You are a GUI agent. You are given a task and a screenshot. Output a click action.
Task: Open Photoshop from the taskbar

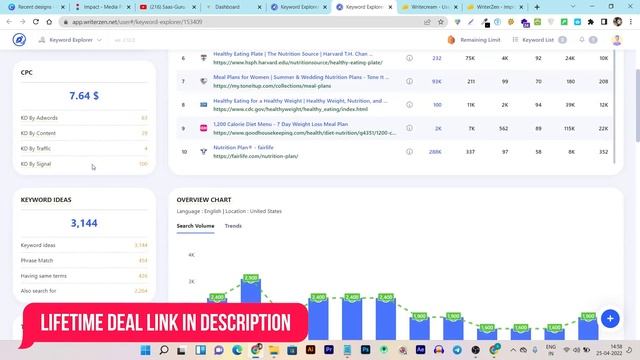(365, 350)
